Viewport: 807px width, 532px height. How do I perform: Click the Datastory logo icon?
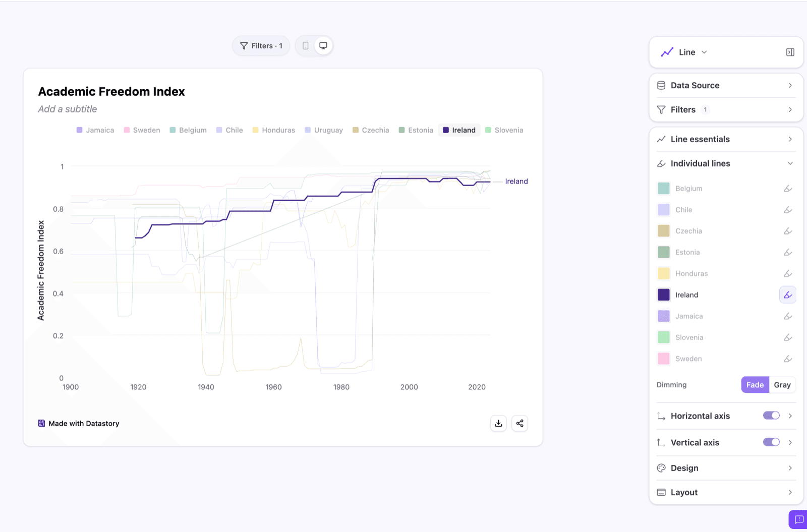tap(42, 424)
